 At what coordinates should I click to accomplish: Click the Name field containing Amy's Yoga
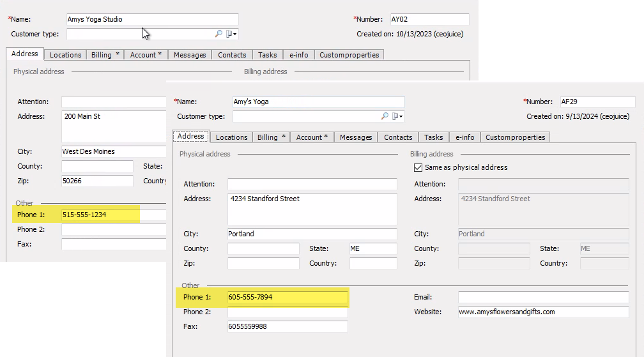(319, 102)
